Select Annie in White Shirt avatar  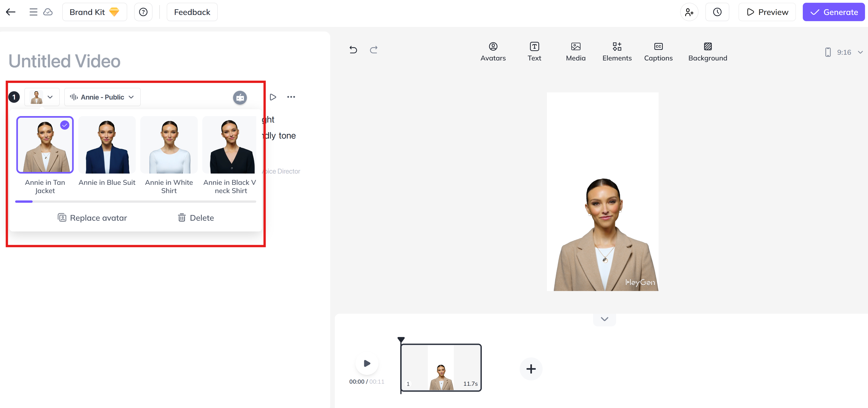pos(169,145)
